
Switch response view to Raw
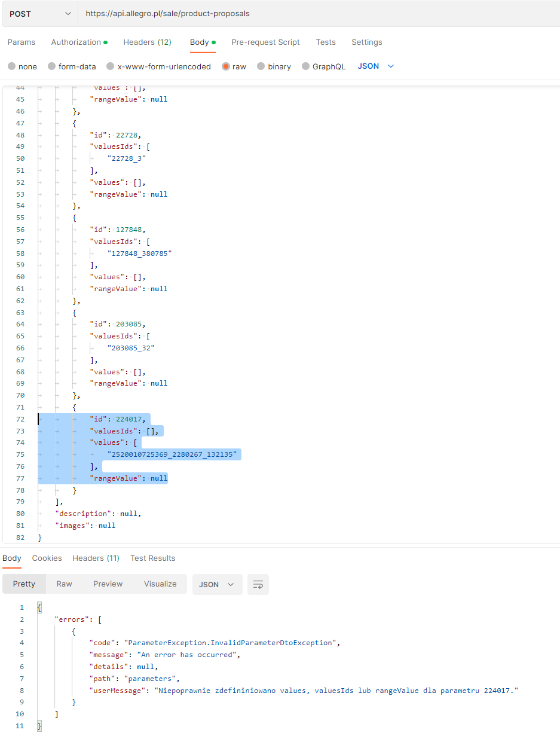64,584
